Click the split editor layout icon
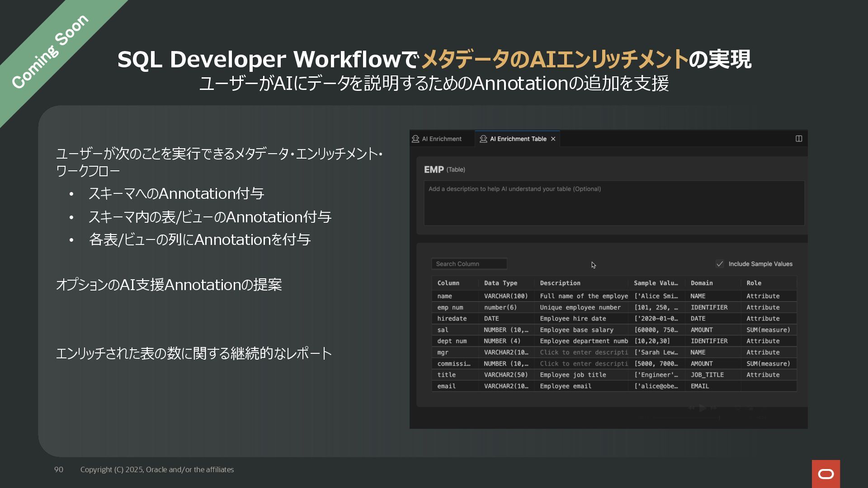The width and height of the screenshot is (868, 488). point(799,139)
